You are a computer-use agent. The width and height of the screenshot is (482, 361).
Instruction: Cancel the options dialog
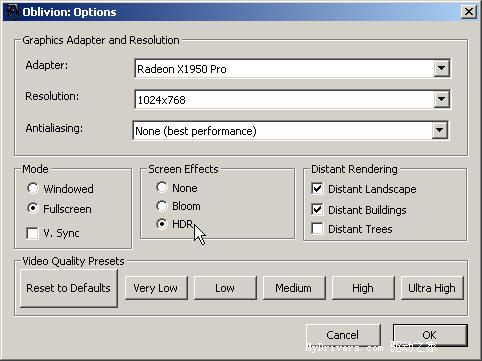click(343, 335)
